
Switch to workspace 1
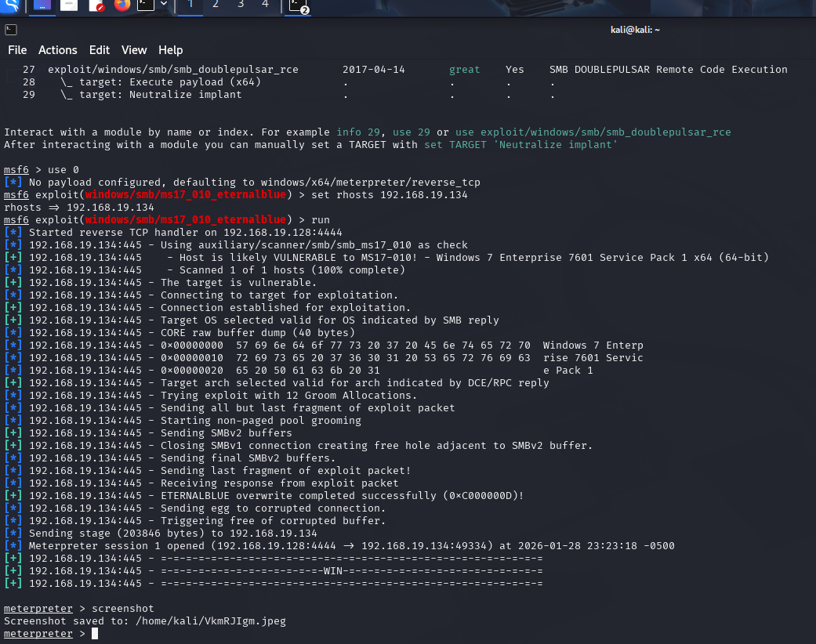[190, 5]
